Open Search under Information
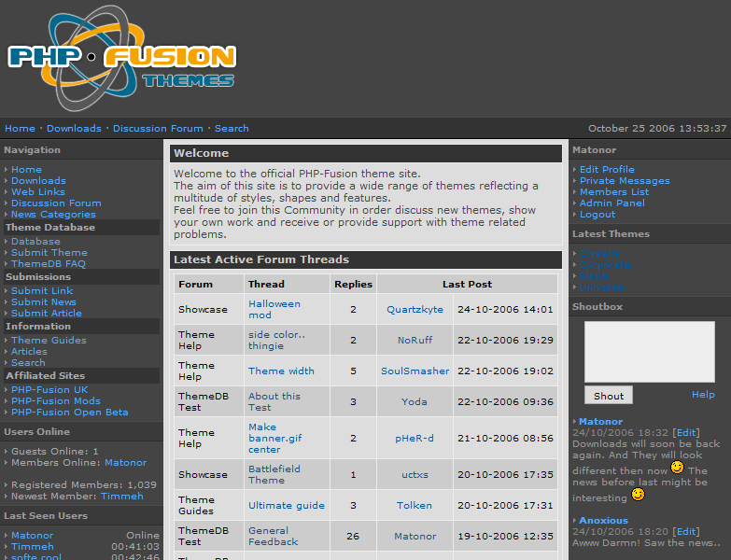 [x=28, y=362]
